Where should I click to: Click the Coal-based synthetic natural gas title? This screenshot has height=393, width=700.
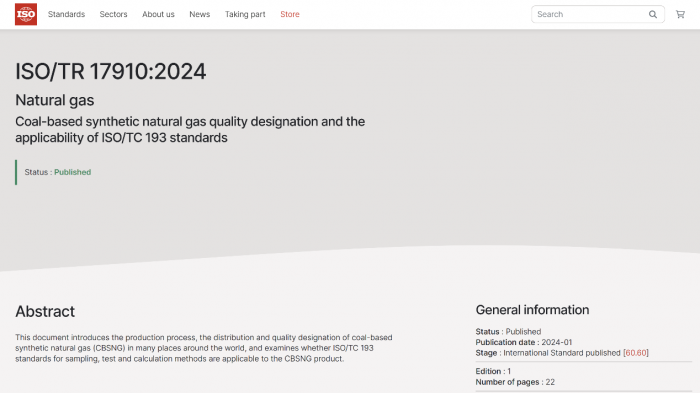point(190,130)
